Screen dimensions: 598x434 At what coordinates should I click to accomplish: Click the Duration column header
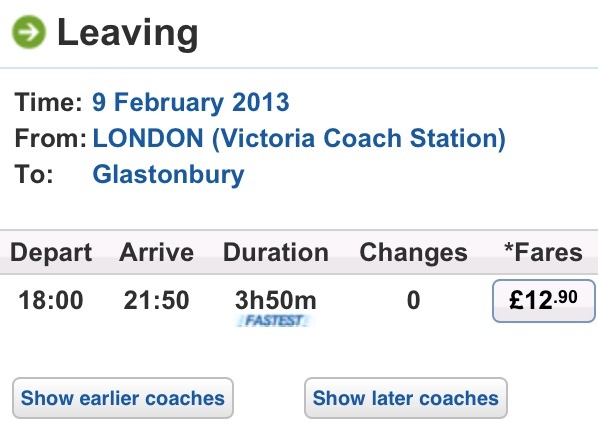[276, 252]
